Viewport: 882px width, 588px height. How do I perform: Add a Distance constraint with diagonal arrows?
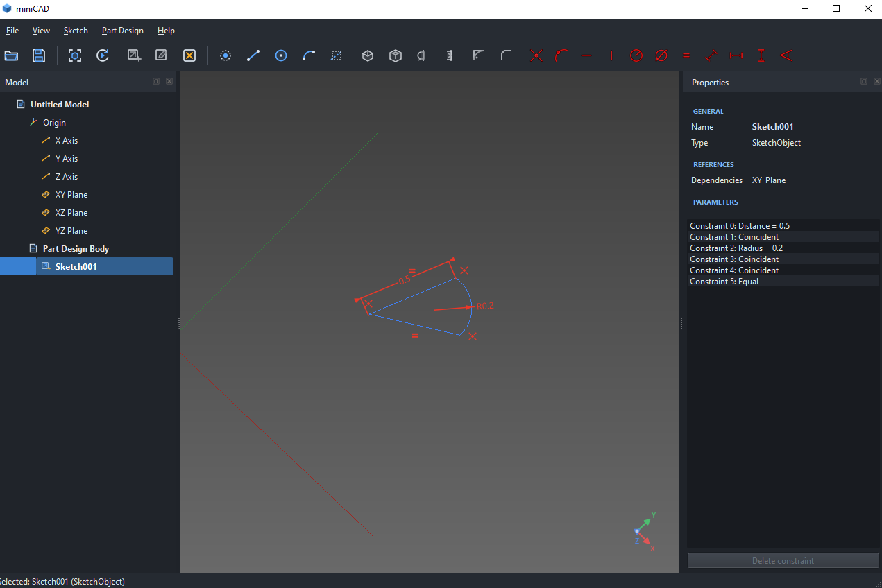point(711,55)
